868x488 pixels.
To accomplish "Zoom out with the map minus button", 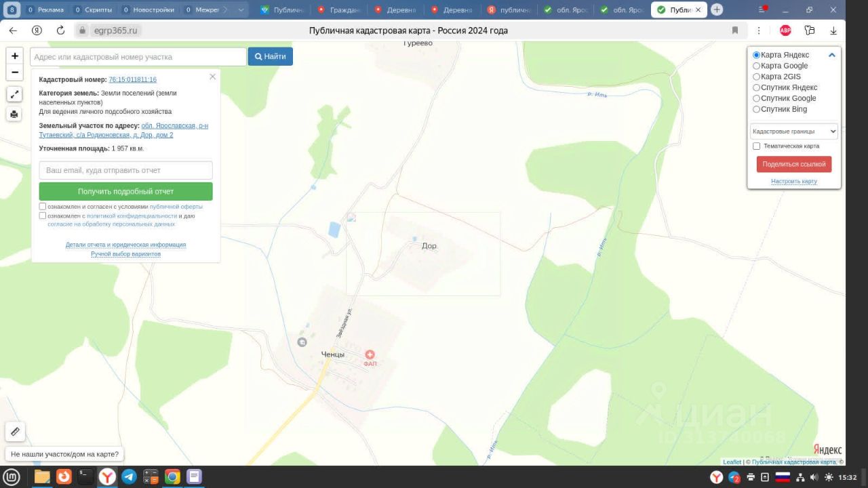I will coord(15,73).
